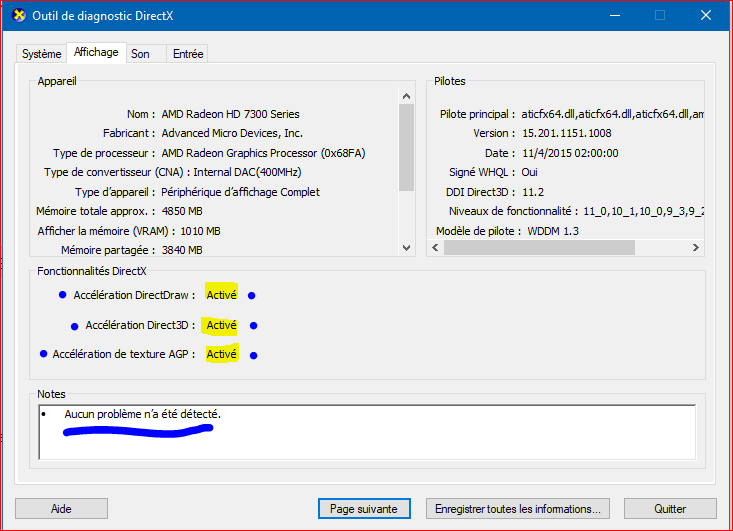733x531 pixels.
Task: Go to the Entrée tab
Action: click(188, 54)
